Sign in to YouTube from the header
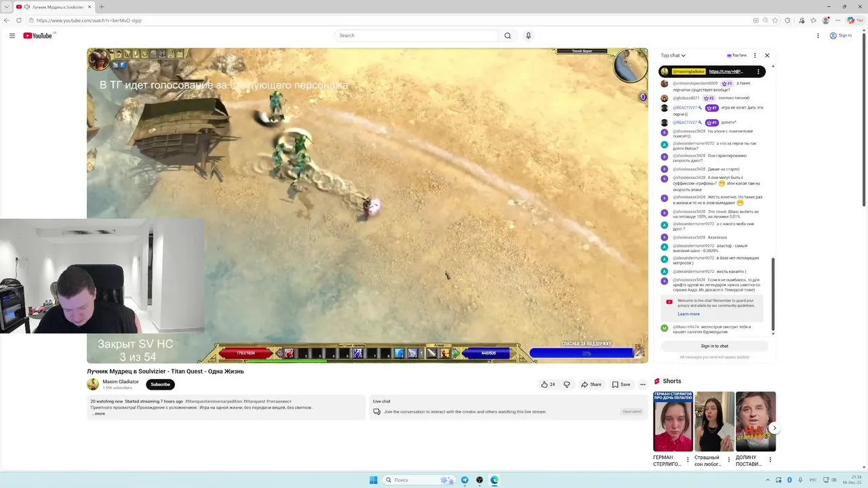 (x=841, y=35)
